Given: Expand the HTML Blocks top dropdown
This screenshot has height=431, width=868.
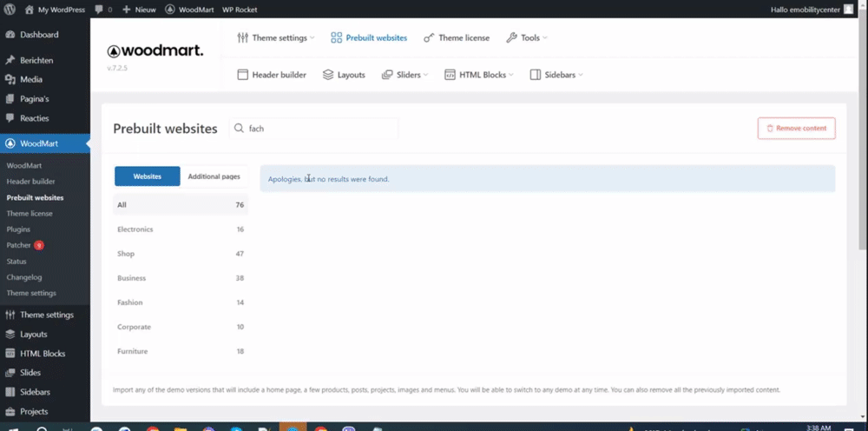Looking at the screenshot, I should (x=479, y=75).
